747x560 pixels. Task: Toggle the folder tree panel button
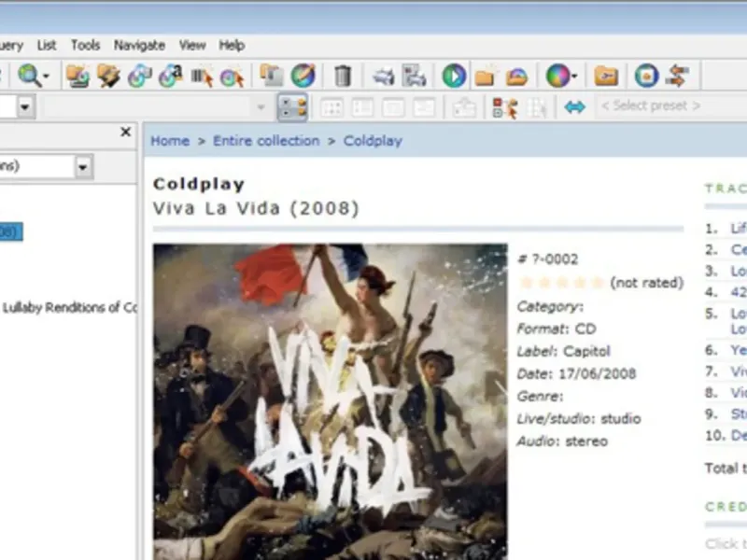pos(292,107)
